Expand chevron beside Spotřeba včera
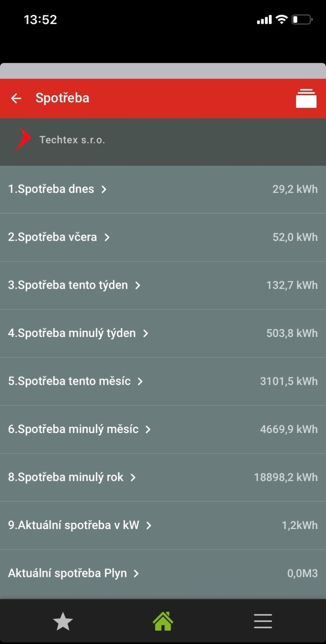The width and height of the screenshot is (326, 644). coord(107,237)
